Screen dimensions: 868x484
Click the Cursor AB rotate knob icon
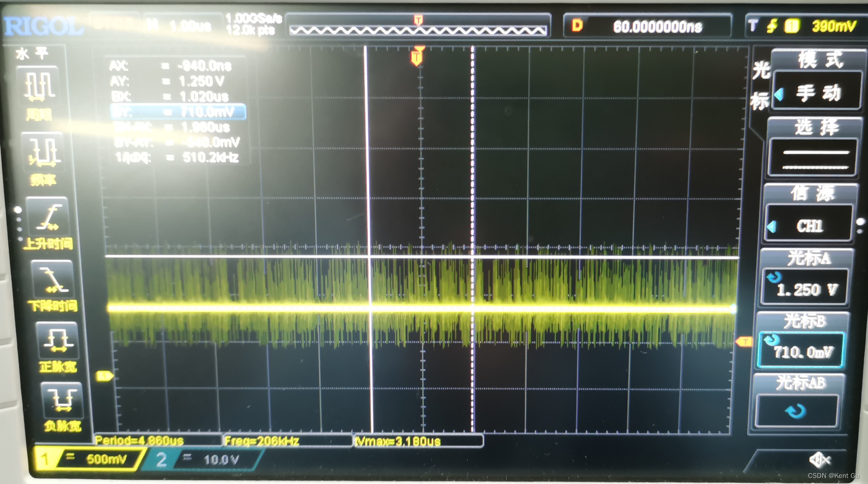(x=796, y=411)
